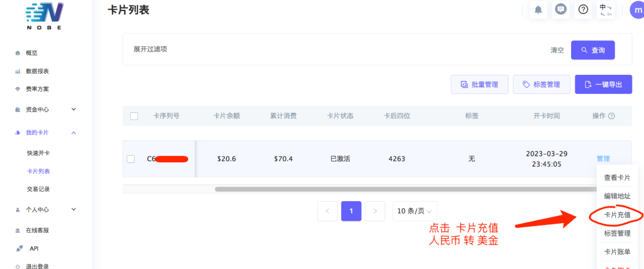Screen dimensions: 644x269
Task: Choose 编辑地址 from the manage menu
Action: point(617,196)
